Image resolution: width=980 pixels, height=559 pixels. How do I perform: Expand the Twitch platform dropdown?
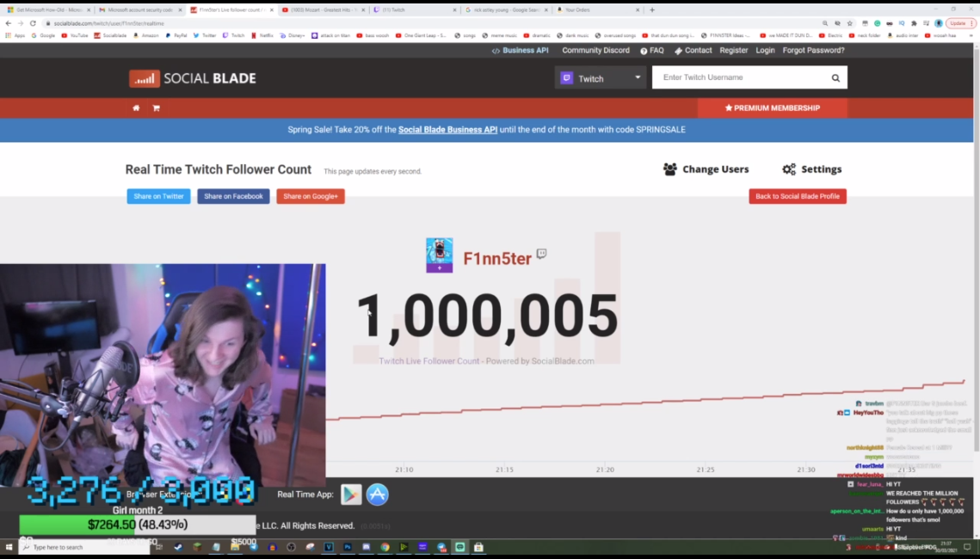[601, 78]
